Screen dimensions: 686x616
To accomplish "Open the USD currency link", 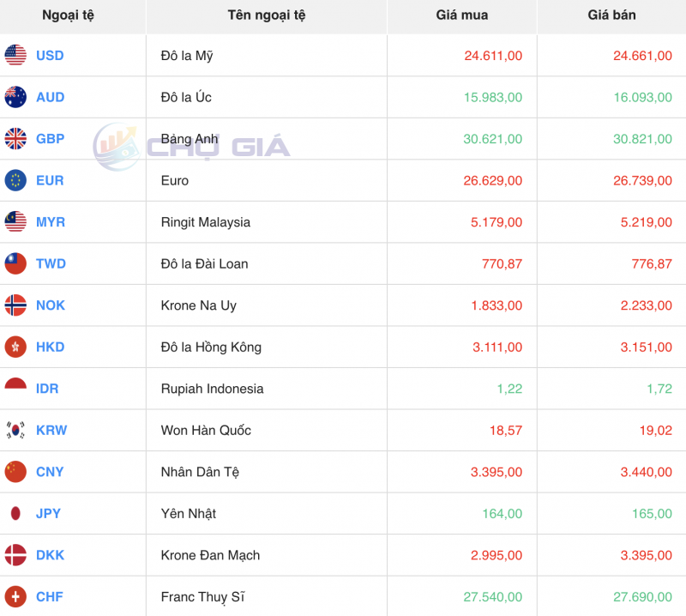I will tap(50, 56).
